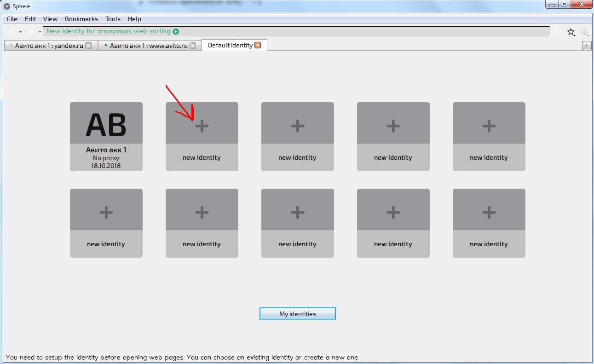594x364 pixels.
Task: Click the status message "You need to setup the identity"
Action: (183, 357)
